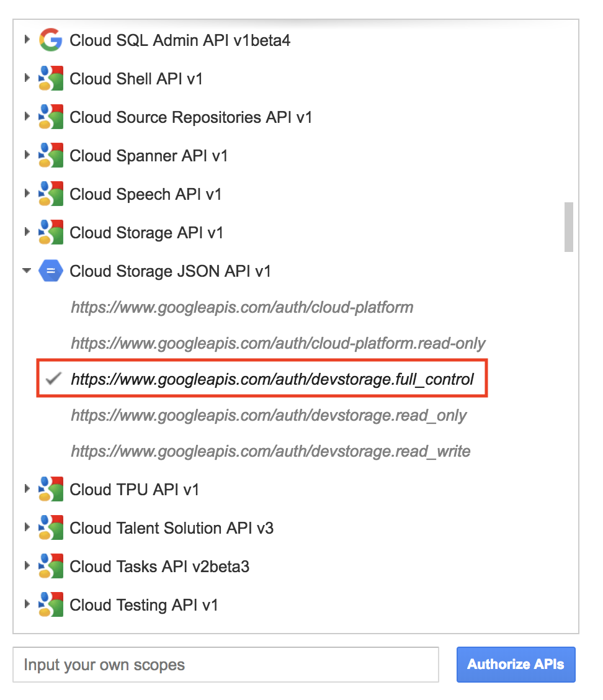Image resolution: width=603 pixels, height=700 pixels.
Task: Select the auth/cloud-platform scope link
Action: pyautogui.click(x=242, y=307)
